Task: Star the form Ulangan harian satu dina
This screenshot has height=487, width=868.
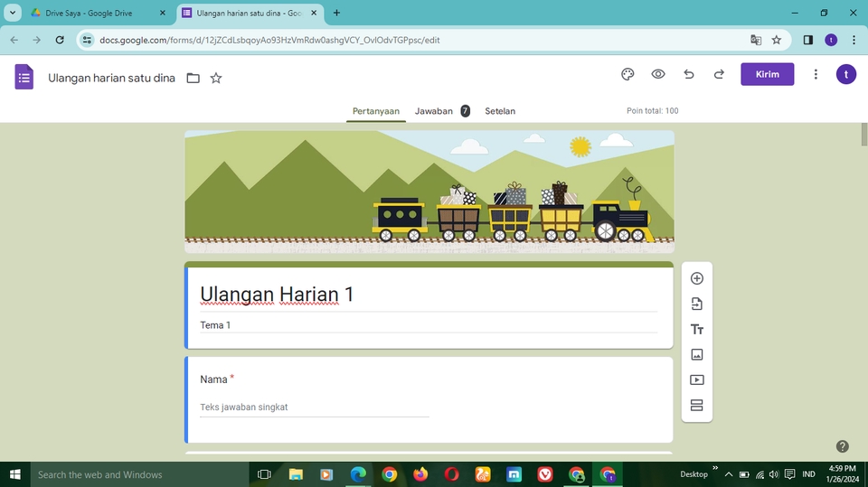Action: point(216,78)
